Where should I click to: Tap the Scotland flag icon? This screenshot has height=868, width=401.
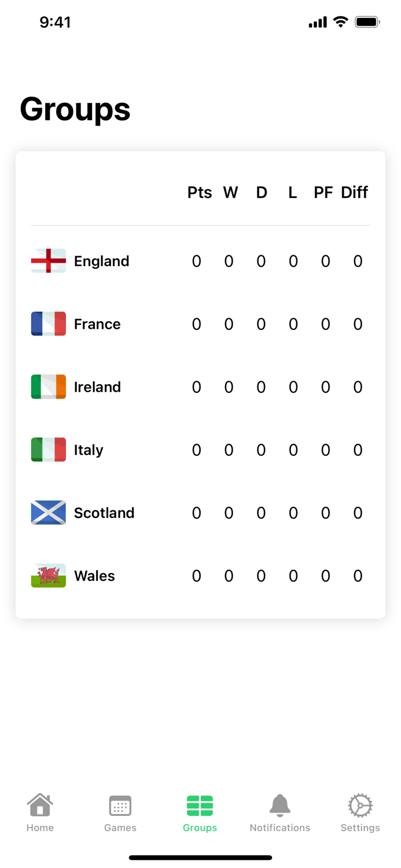pos(48,513)
